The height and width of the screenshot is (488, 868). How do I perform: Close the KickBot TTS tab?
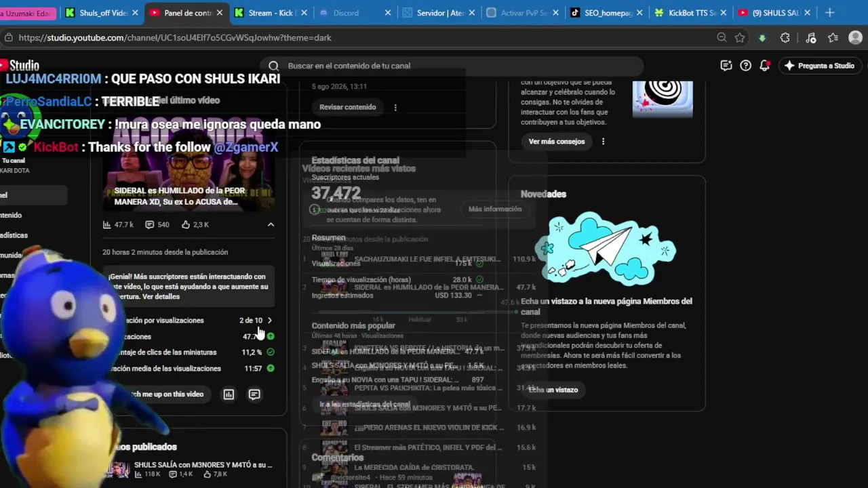pos(724,13)
